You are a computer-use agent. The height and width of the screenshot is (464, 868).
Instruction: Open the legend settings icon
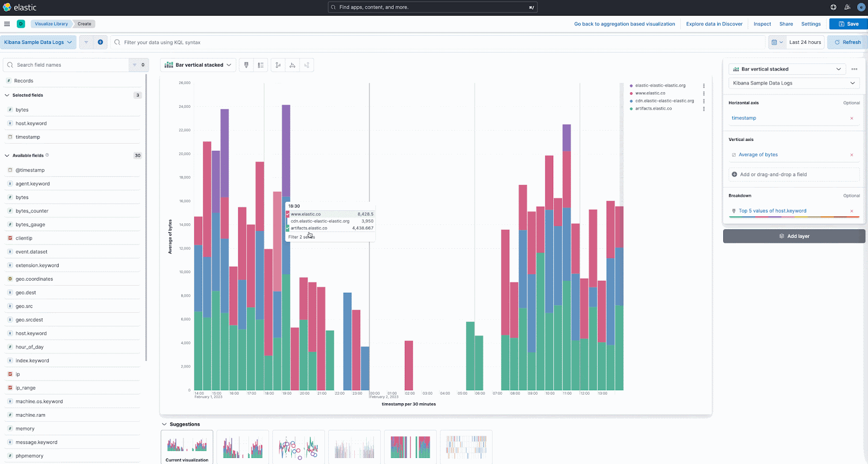[x=261, y=65]
